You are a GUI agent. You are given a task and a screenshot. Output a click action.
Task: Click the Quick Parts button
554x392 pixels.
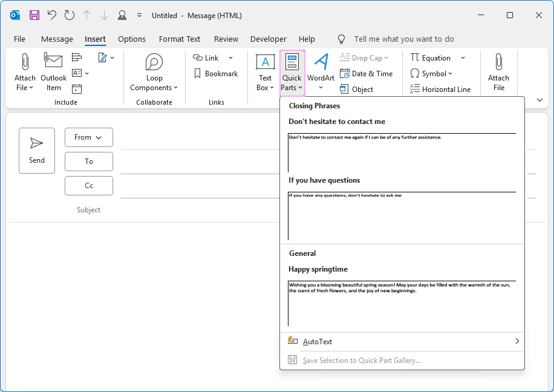click(x=292, y=73)
